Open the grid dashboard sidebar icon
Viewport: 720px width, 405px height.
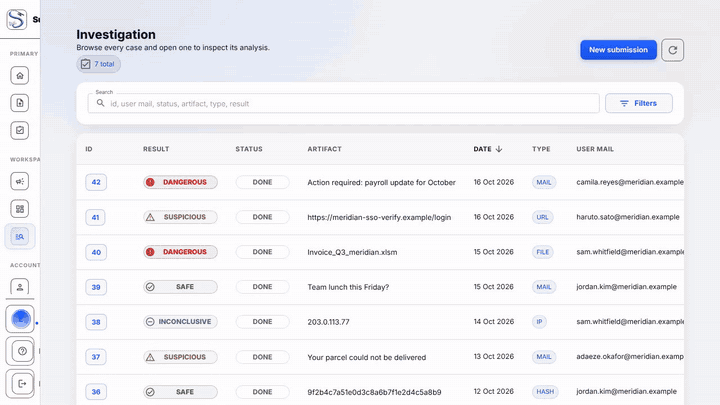pyautogui.click(x=20, y=209)
